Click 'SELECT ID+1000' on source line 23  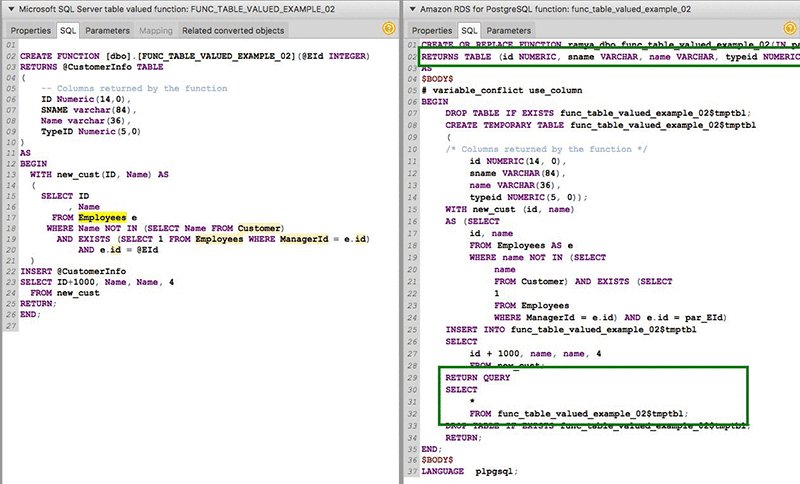click(x=57, y=282)
